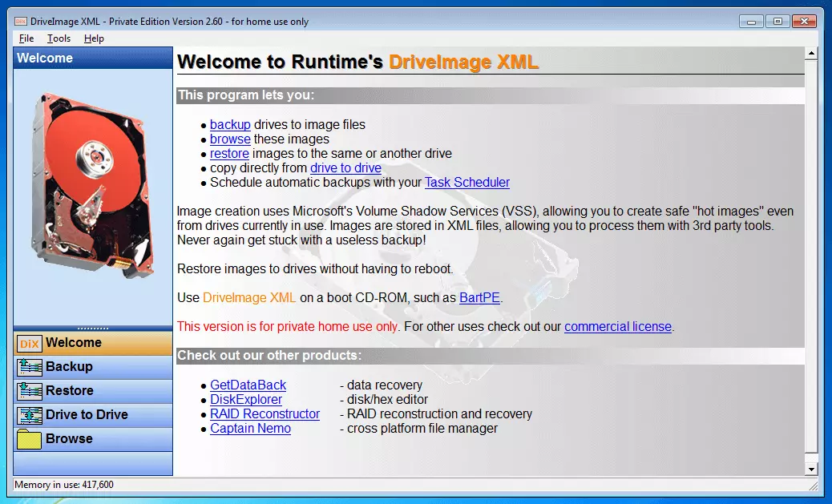
Task: Open the commercial license link
Action: point(617,327)
